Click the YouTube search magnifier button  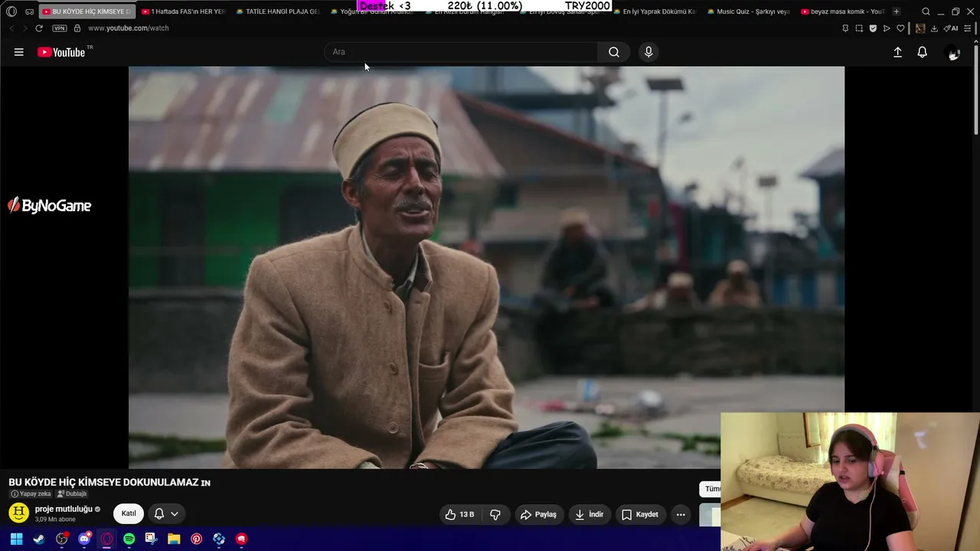(x=614, y=52)
